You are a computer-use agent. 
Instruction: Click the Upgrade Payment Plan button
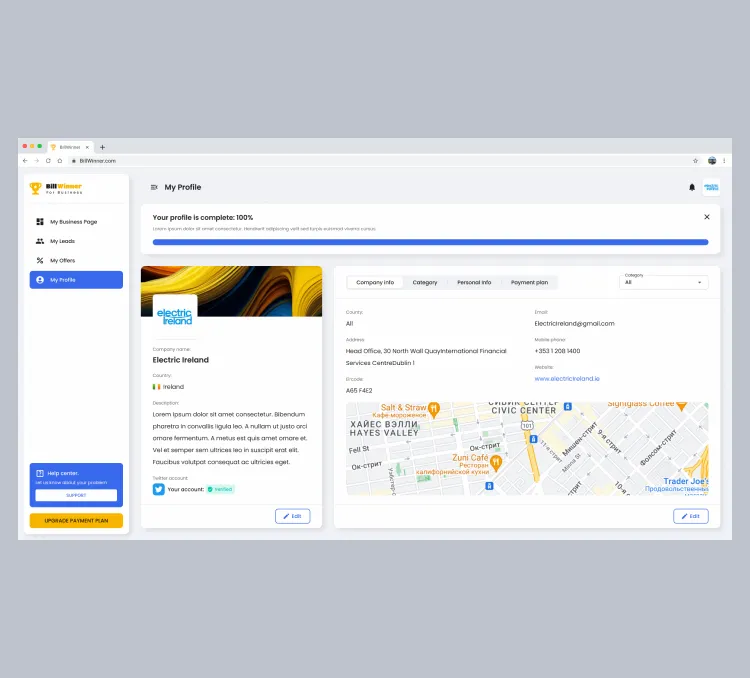76,520
